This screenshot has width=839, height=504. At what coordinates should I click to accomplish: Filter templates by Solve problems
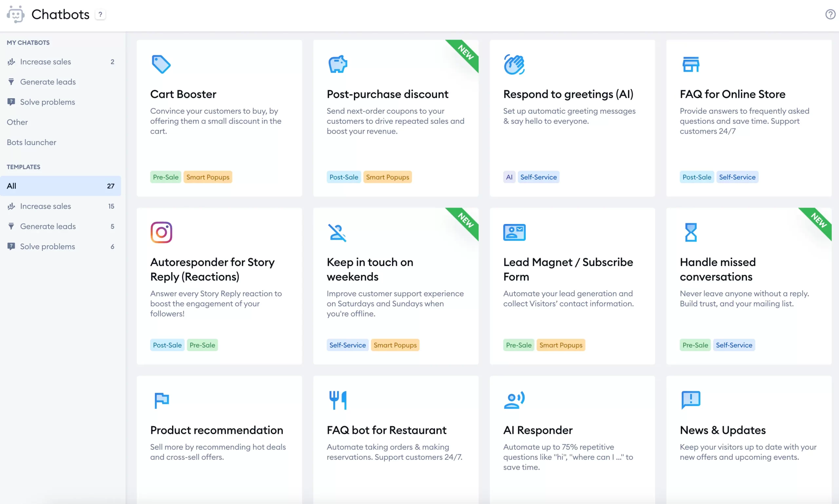pyautogui.click(x=48, y=246)
